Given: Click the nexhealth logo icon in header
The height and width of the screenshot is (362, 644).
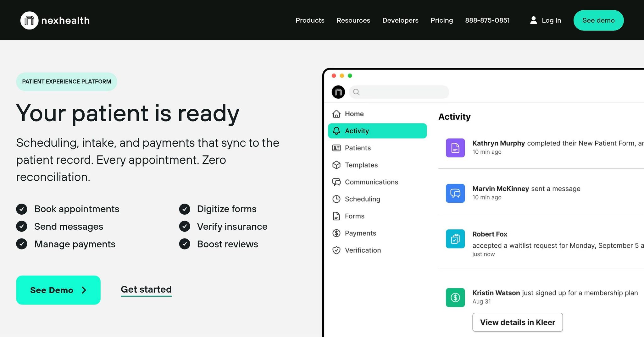Looking at the screenshot, I should [x=29, y=20].
